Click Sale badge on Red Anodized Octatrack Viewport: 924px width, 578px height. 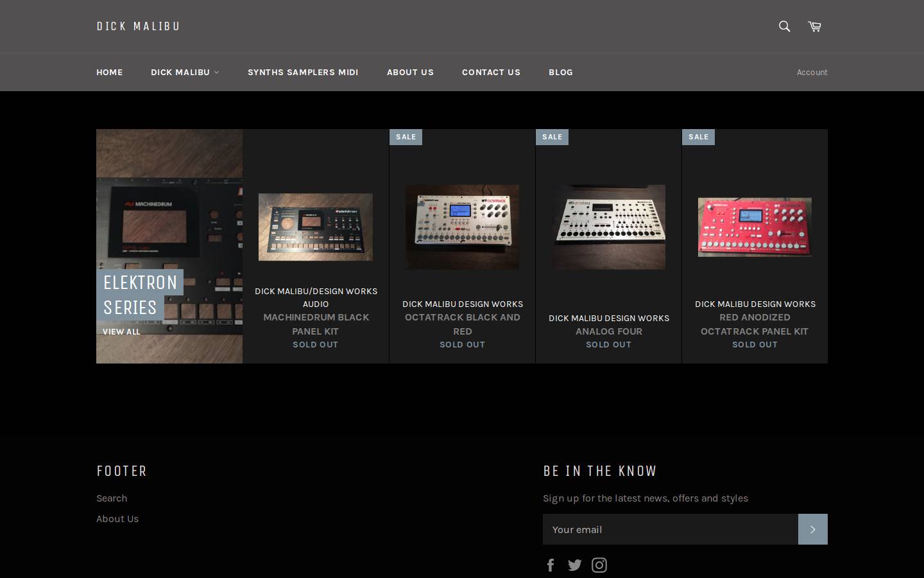coord(698,137)
